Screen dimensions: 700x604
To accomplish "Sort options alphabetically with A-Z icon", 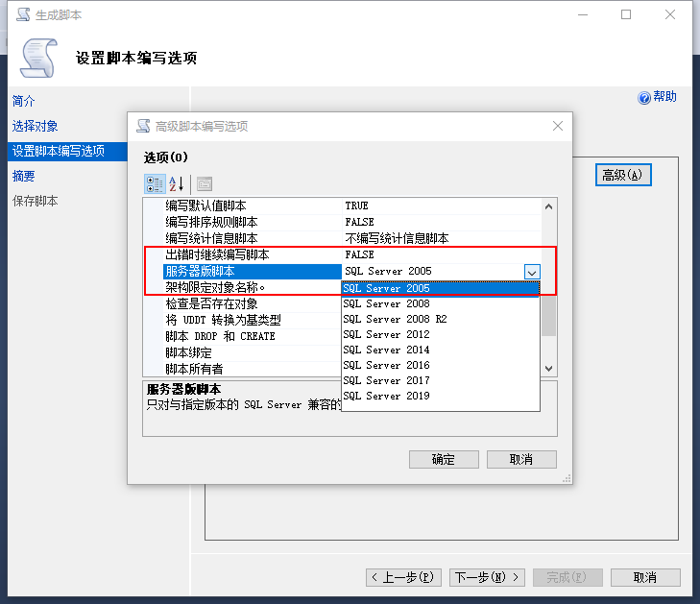I will coord(177,184).
